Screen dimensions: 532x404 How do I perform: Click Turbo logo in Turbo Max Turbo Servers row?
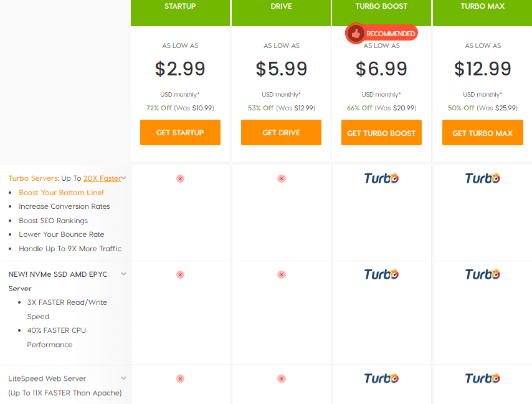(x=482, y=178)
